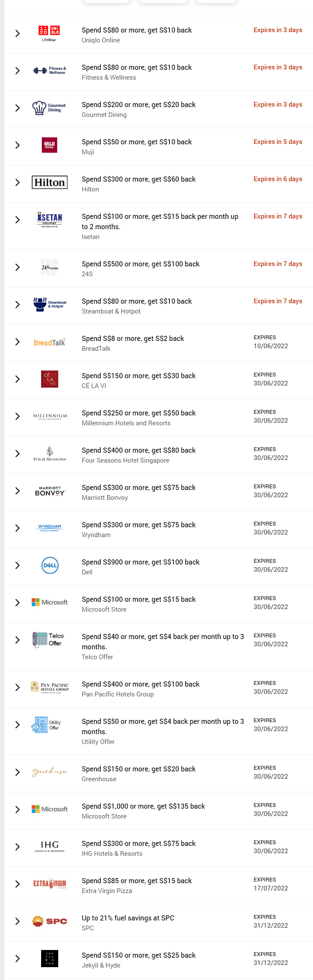313x980 pixels.
Task: Expand the Gourmet Dining offer row
Action: 17,108
